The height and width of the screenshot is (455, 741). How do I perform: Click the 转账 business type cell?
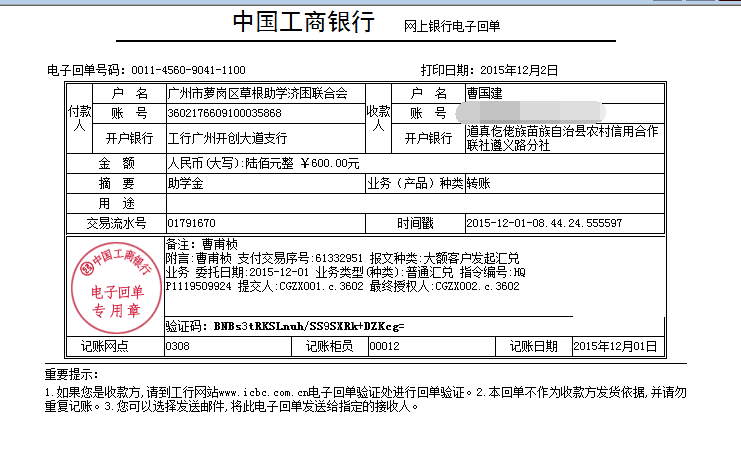click(565, 183)
